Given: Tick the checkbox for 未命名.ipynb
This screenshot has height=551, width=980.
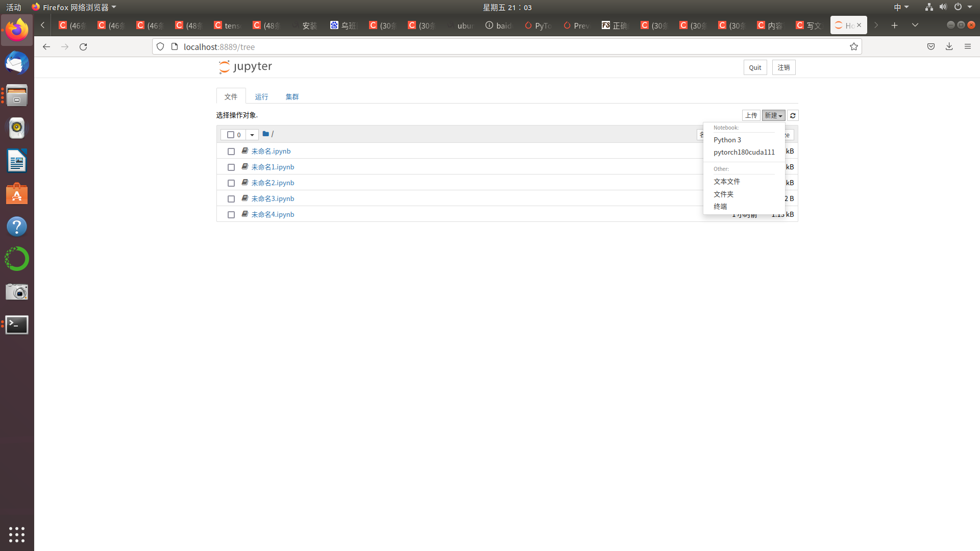Looking at the screenshot, I should click(x=231, y=152).
